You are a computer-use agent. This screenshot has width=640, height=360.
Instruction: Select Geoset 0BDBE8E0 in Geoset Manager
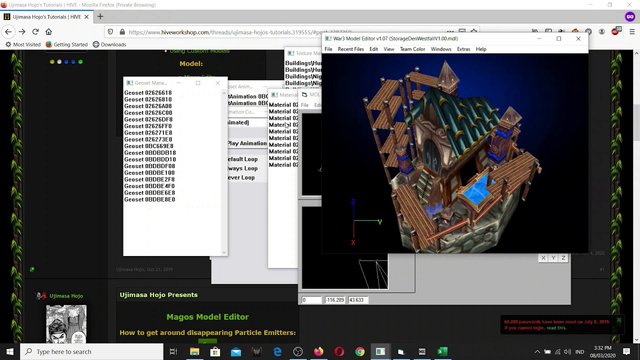[149, 200]
